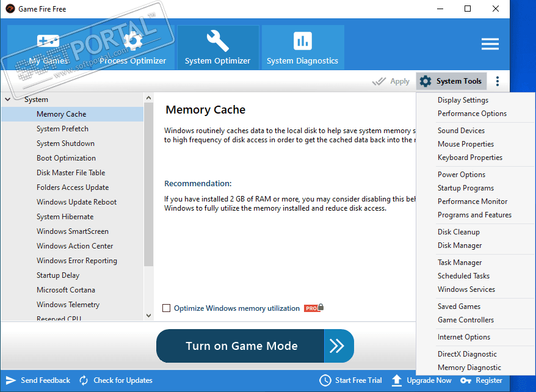This screenshot has height=392, width=536.
Task: Launch Memory Diagnostic from the menu
Action: tap(469, 368)
